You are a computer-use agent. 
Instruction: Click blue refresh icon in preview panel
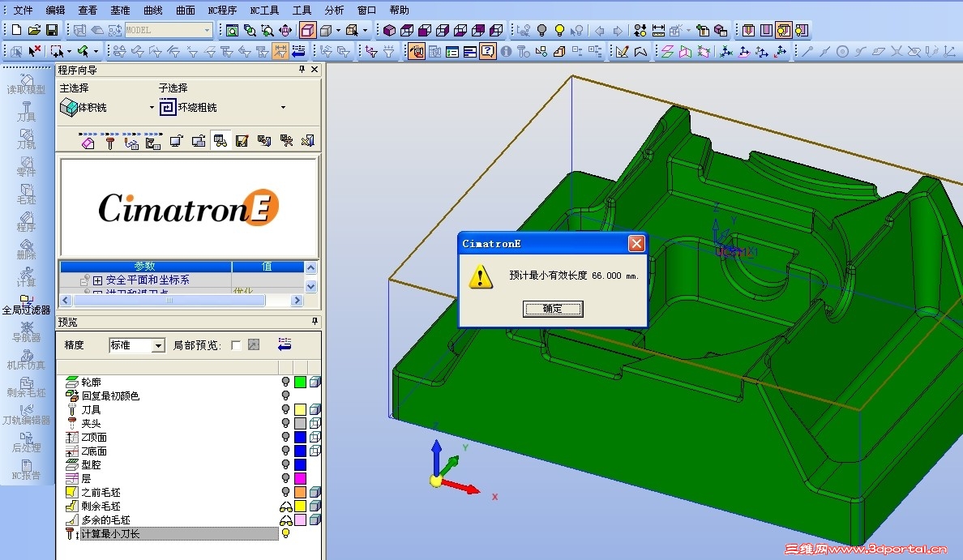tap(285, 344)
